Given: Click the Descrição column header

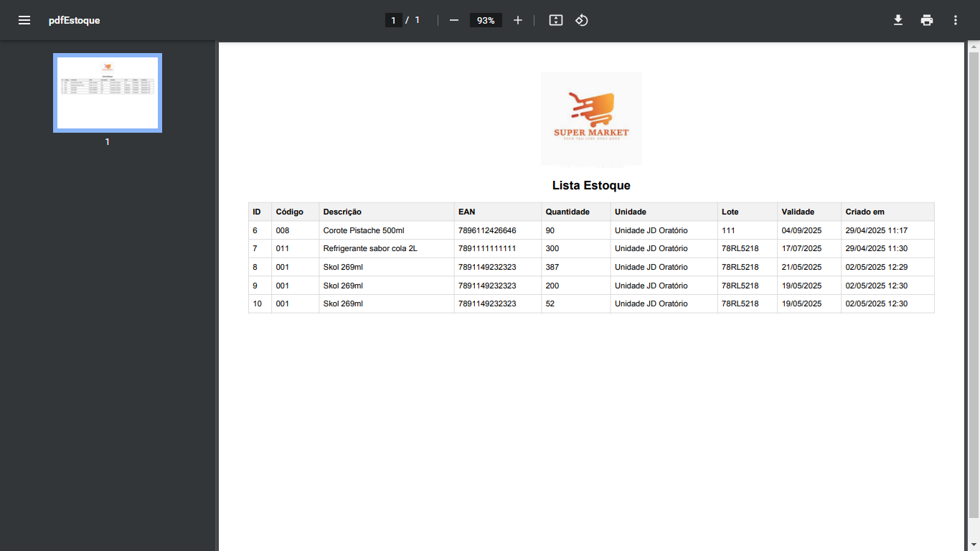Looking at the screenshot, I should point(342,212).
